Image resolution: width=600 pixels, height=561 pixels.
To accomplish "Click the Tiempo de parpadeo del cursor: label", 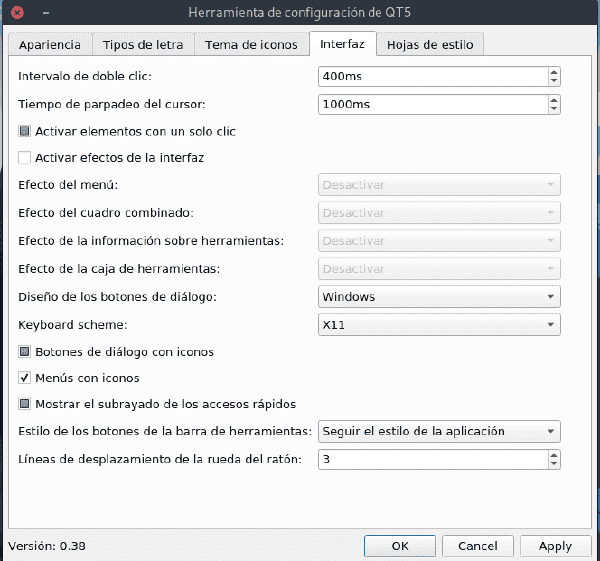I will pos(112,104).
